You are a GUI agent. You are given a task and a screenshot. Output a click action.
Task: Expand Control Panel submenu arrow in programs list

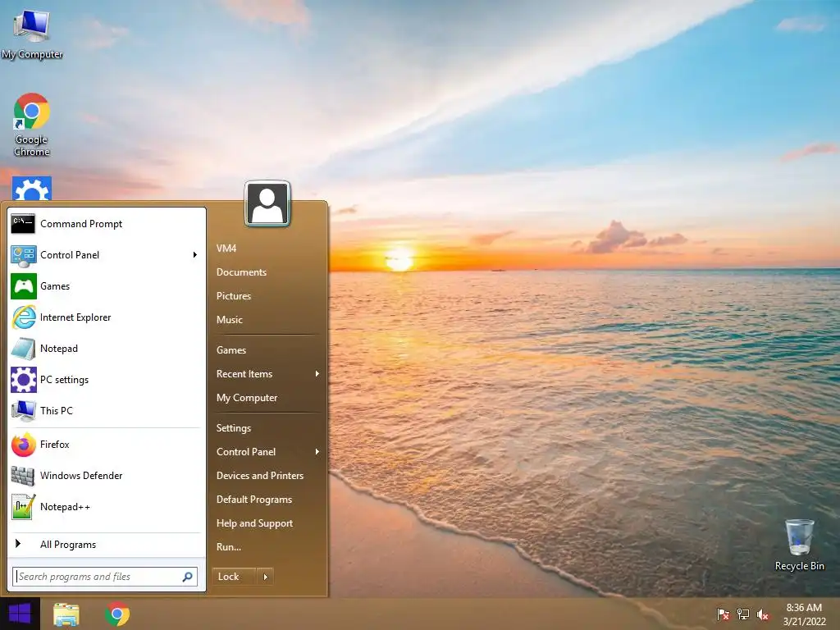pyautogui.click(x=195, y=255)
